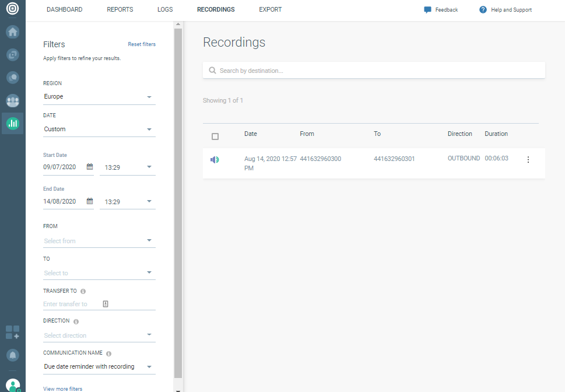
Task: Open the Date dropdown set to Custom
Action: click(x=99, y=129)
